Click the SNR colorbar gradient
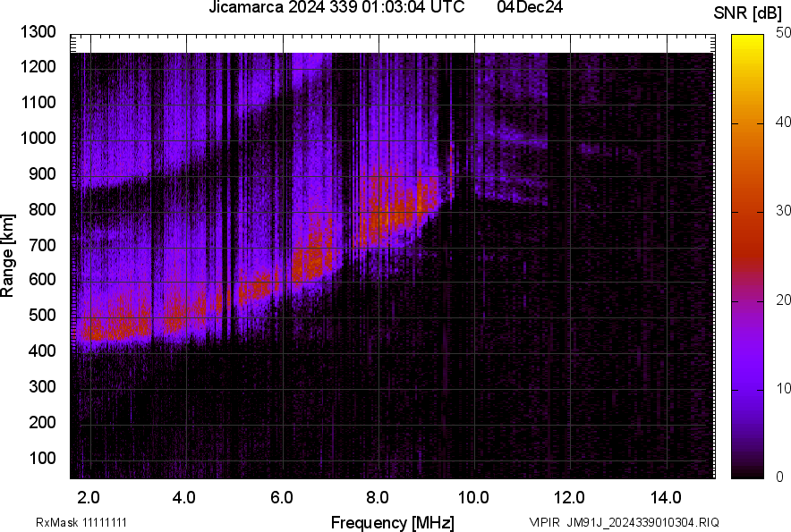 tap(748, 257)
